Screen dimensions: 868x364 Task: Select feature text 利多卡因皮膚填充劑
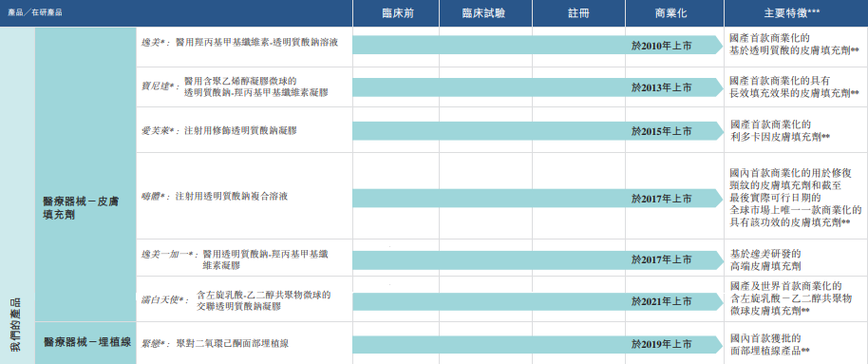click(x=781, y=136)
